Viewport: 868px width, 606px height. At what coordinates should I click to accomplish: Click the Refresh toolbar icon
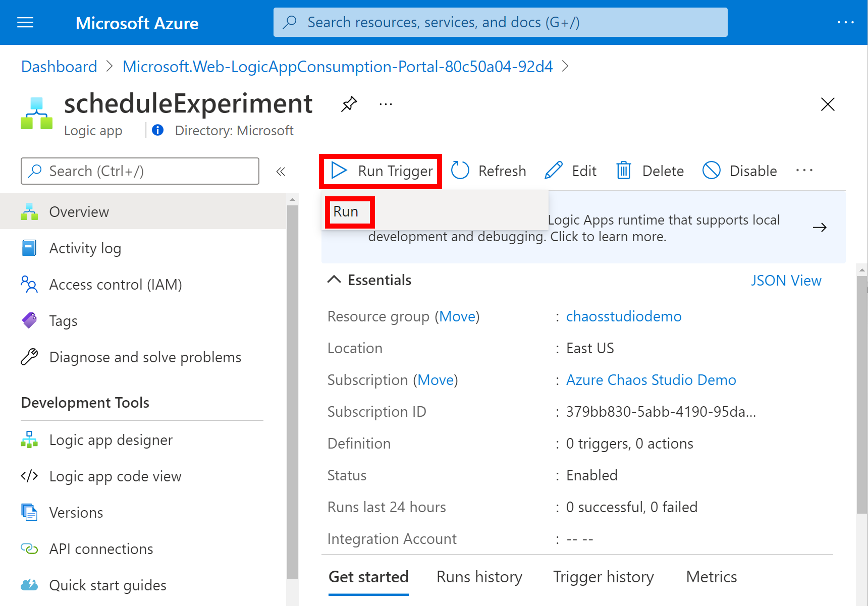coord(460,171)
